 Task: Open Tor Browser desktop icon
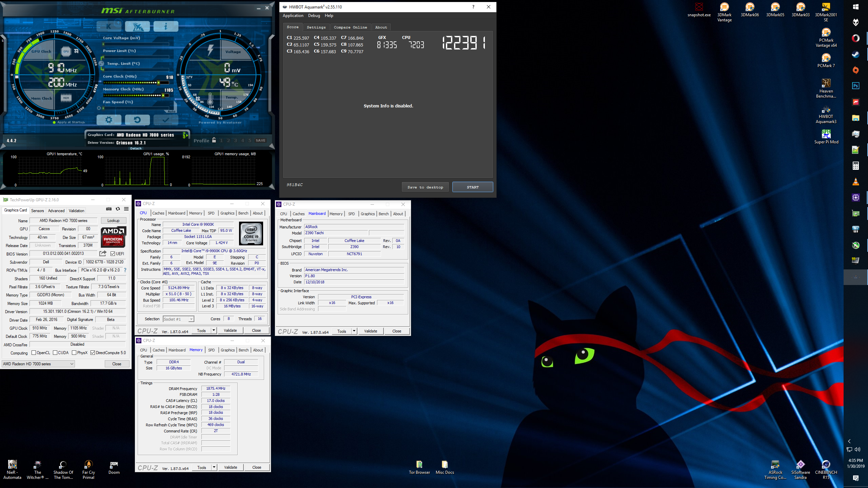click(x=419, y=468)
